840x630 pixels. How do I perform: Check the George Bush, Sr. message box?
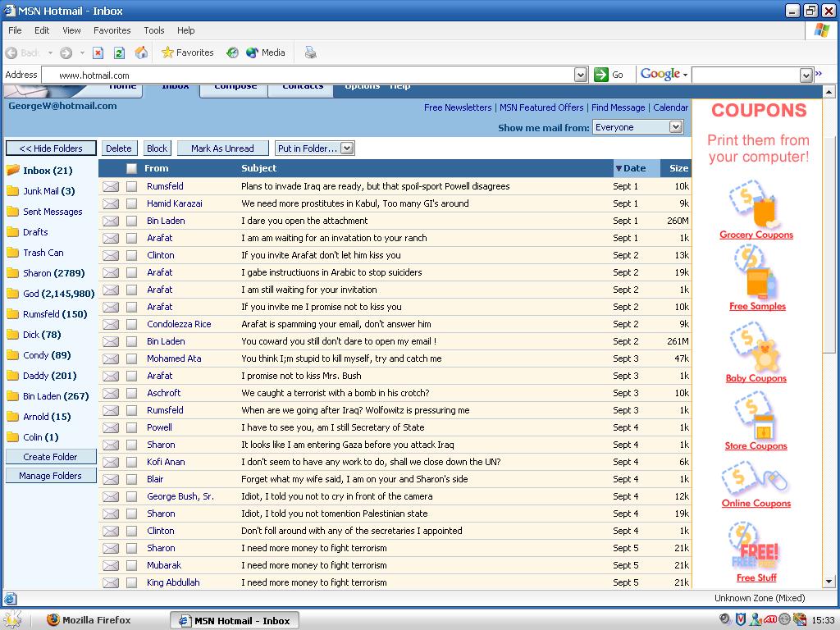pos(131,496)
